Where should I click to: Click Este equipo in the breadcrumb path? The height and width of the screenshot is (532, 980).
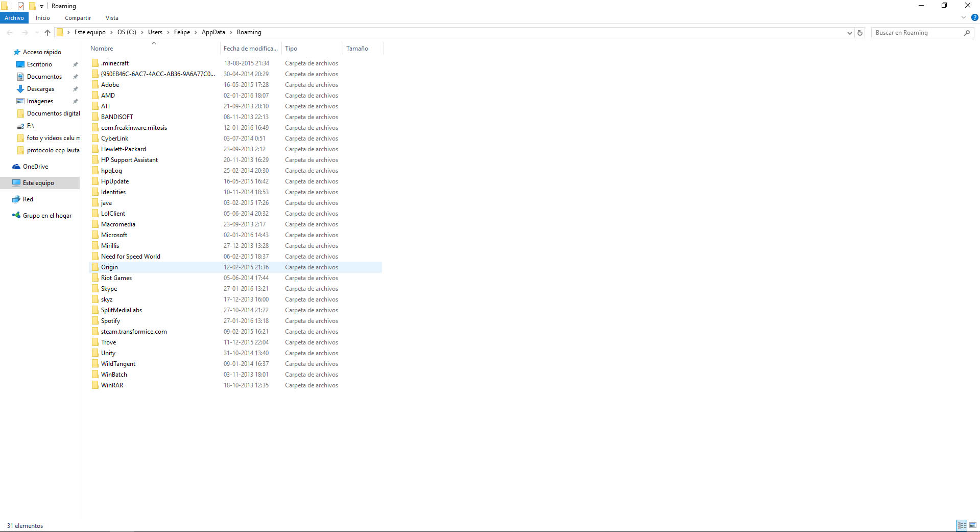pos(90,32)
